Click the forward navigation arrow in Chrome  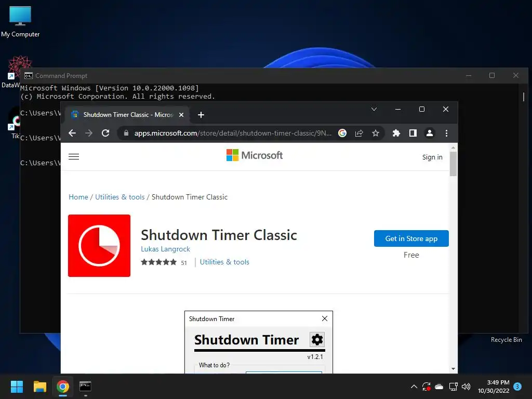[x=89, y=133]
